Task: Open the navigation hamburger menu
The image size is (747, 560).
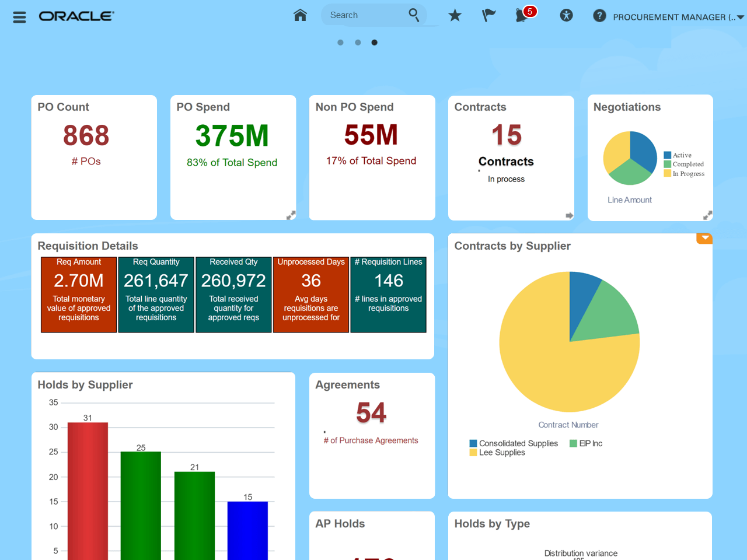Action: pyautogui.click(x=19, y=17)
